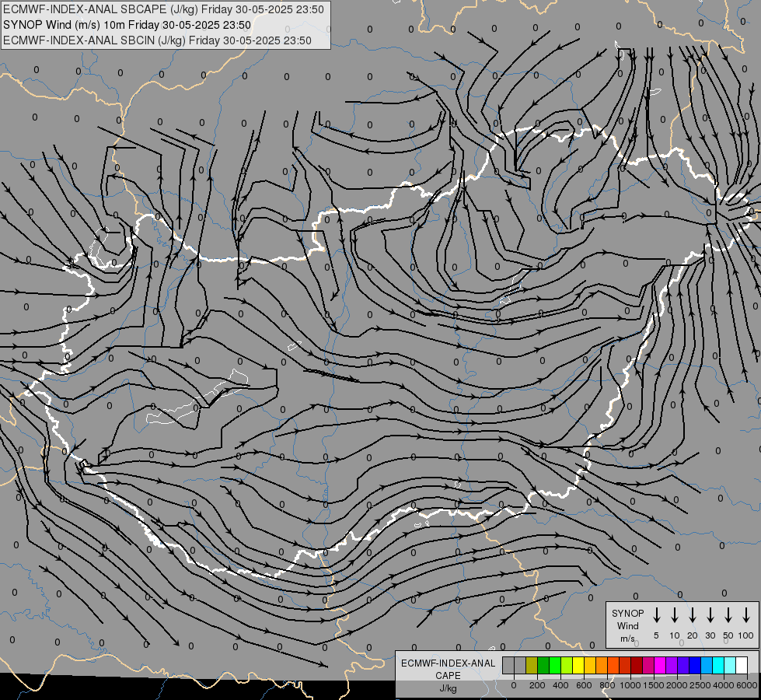Click the '2500' tick on CAPE scale

click(700, 685)
